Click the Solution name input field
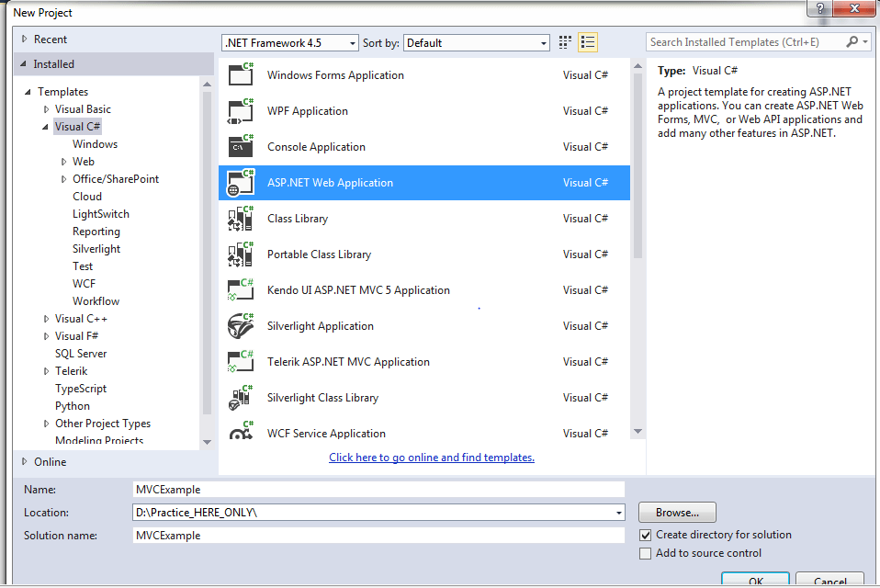880x588 pixels. pyautogui.click(x=378, y=536)
